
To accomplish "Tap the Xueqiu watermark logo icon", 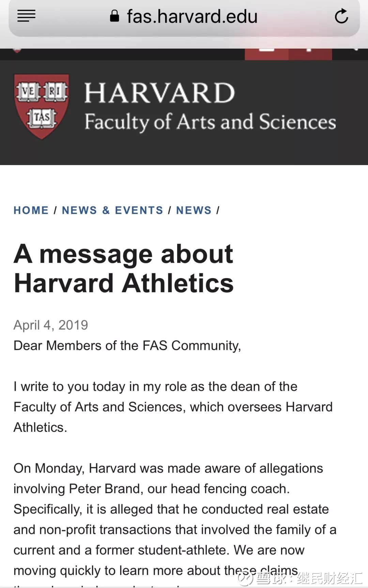I will click(x=245, y=578).
